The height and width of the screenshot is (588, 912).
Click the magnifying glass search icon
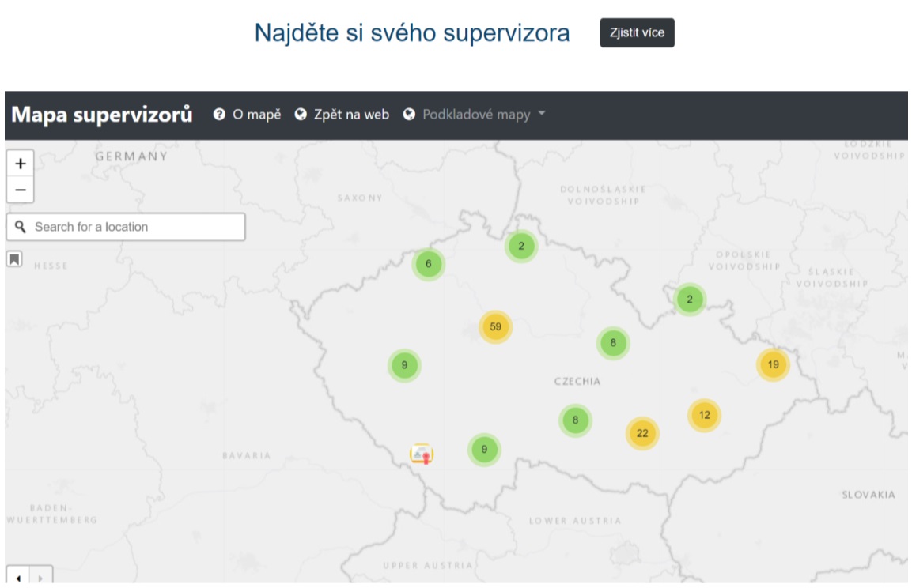point(21,227)
